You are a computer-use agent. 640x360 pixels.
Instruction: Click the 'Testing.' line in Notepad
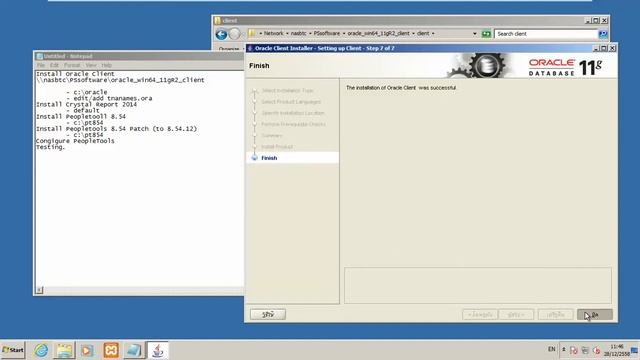51,147
